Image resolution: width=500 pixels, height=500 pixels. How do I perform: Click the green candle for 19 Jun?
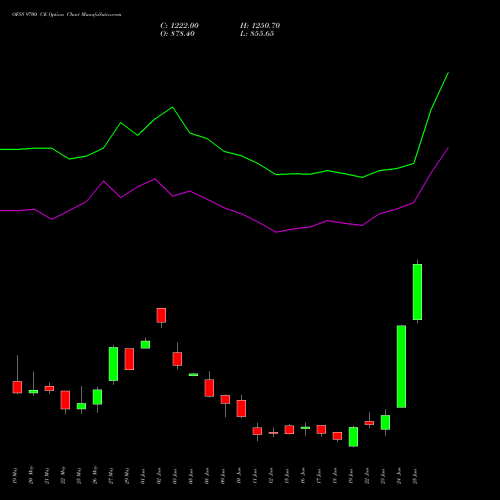[x=353, y=437]
